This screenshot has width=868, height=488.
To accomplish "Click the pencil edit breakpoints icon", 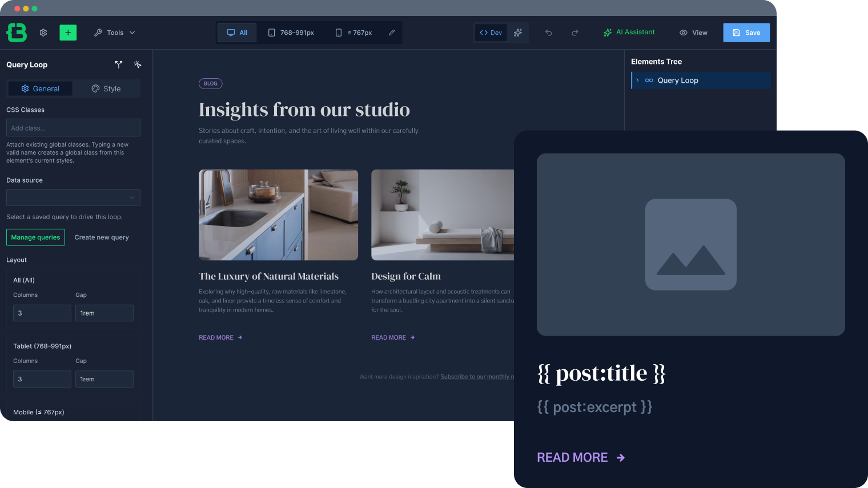I will tap(392, 33).
